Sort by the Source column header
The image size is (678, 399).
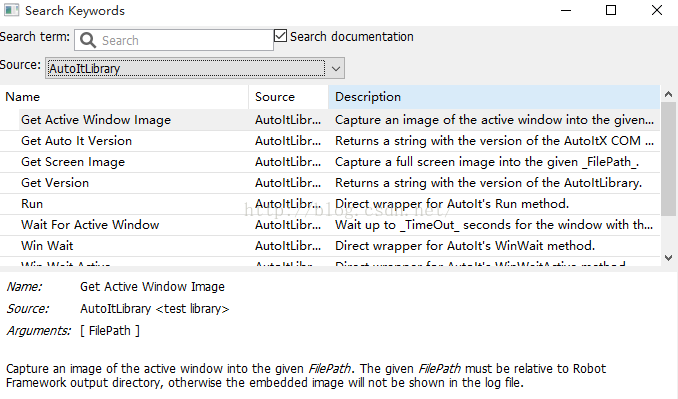[x=288, y=97]
